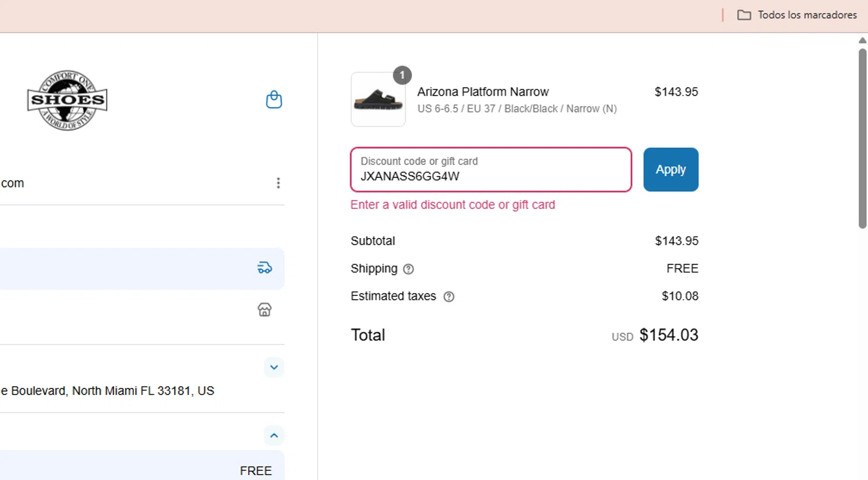Click the scrollbar up arrow
This screenshot has height=480, width=868.
click(862, 41)
